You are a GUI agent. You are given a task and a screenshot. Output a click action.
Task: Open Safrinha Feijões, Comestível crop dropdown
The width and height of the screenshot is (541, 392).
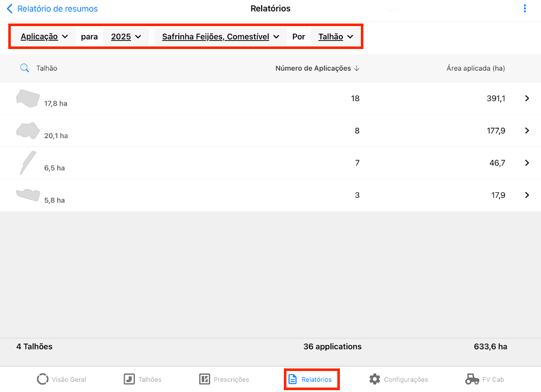[x=220, y=37]
